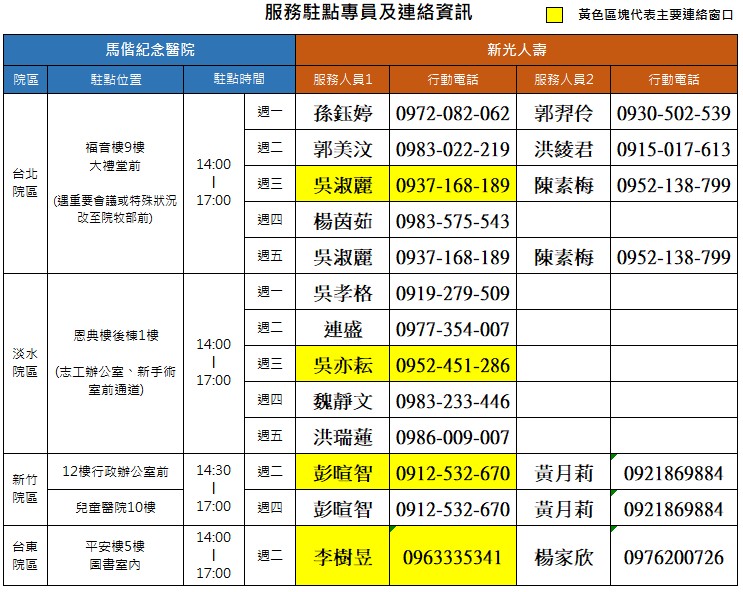Select phone 0972-082-062
Image resolution: width=743 pixels, height=592 pixels.
[453, 113]
